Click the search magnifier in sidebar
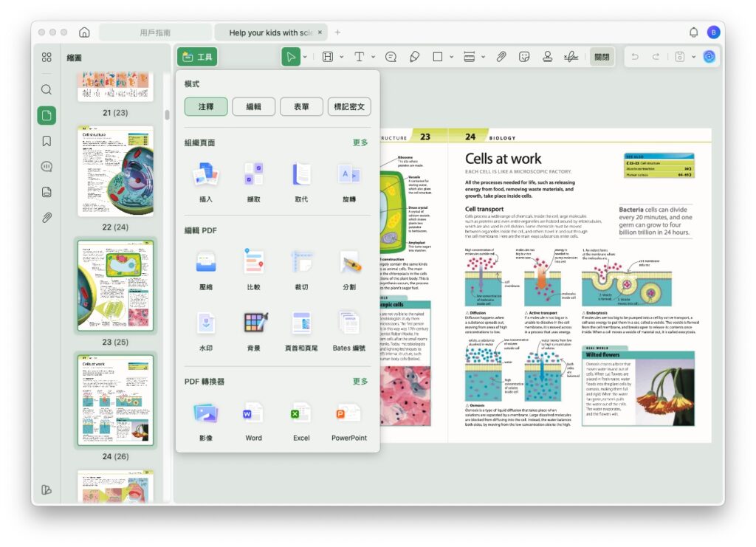 (x=47, y=89)
